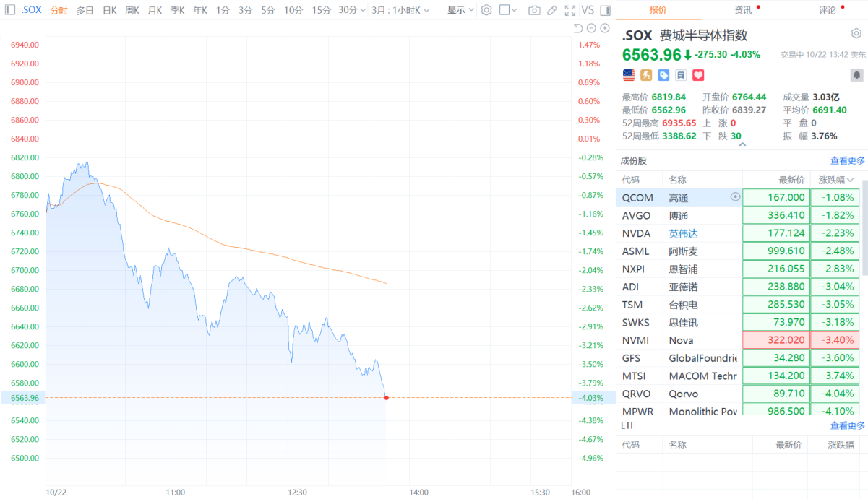Collapse the quote details with the chevron

(x=742, y=144)
